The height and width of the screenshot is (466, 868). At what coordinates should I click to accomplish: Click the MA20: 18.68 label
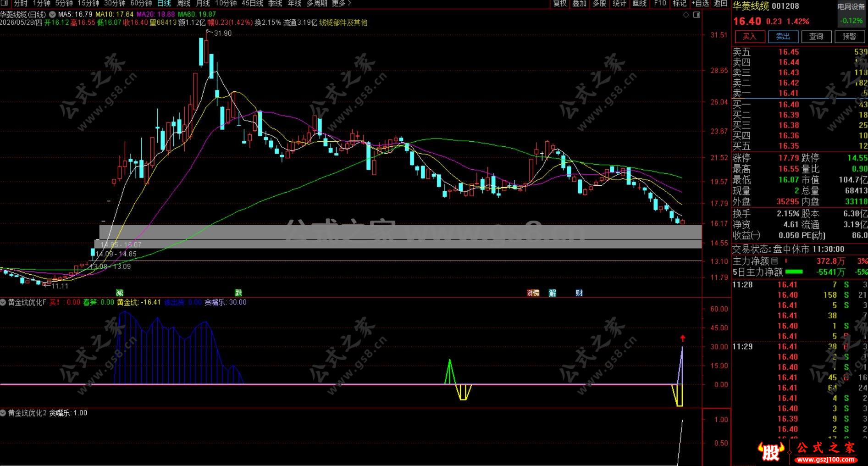tap(156, 15)
